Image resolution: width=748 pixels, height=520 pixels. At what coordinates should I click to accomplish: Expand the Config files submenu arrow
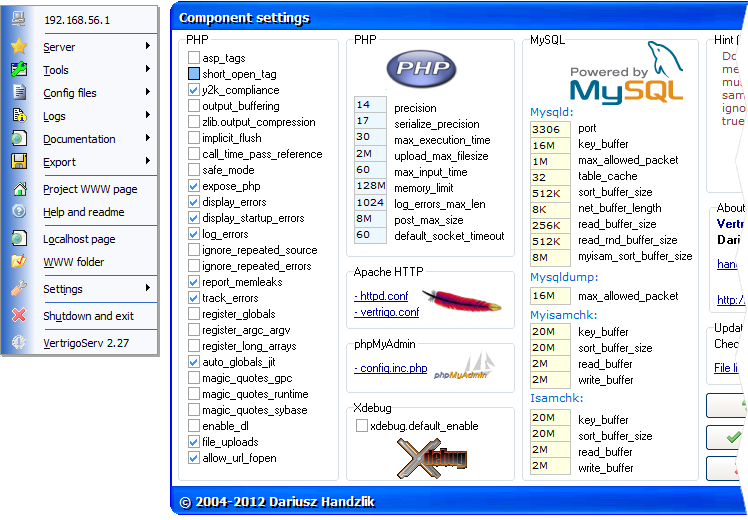coord(148,92)
